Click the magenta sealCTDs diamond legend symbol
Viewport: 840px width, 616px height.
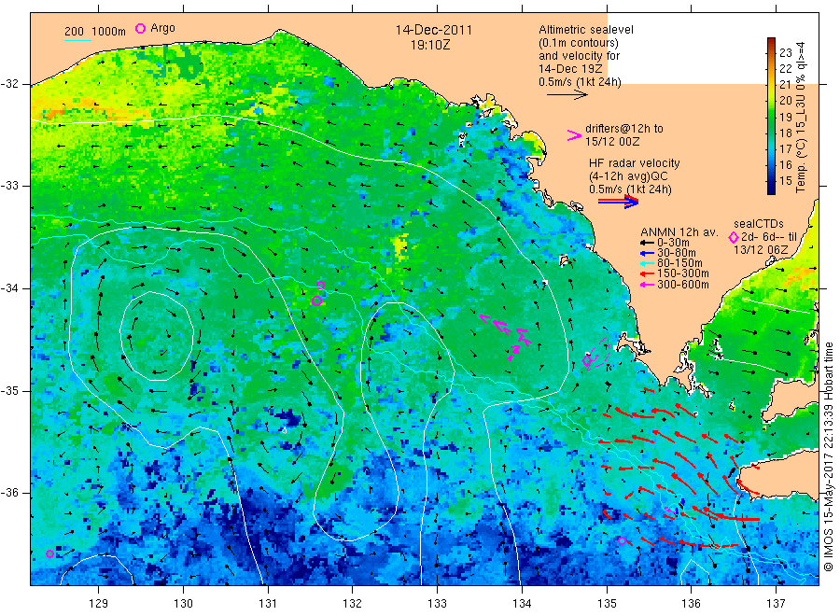(734, 237)
